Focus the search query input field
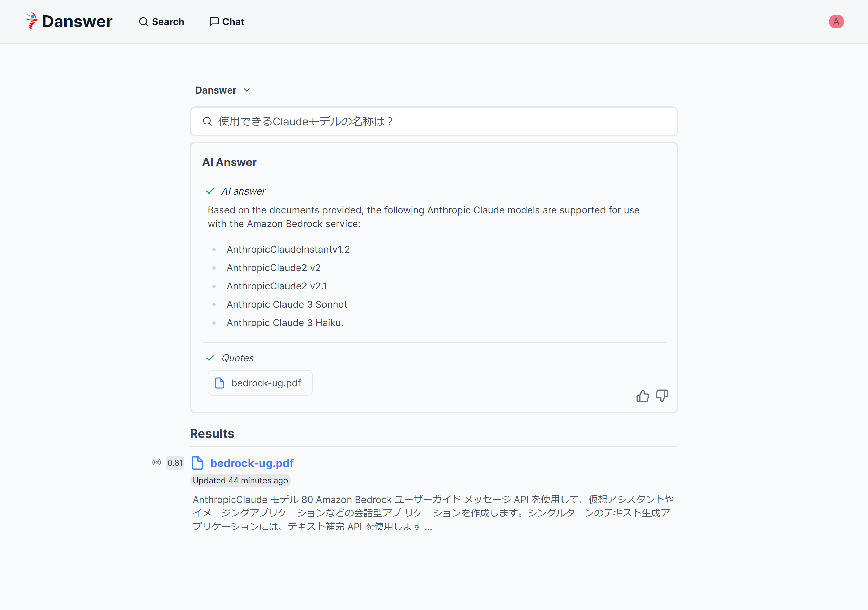868x610 pixels. click(438, 121)
